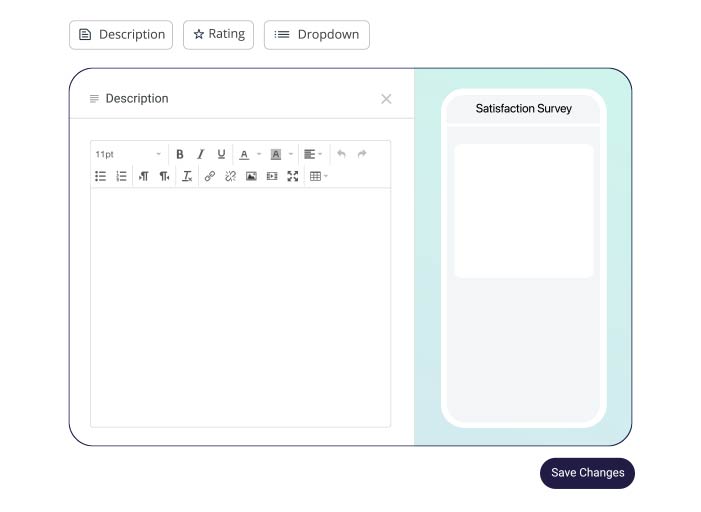Click inside the description text editor area

click(241, 308)
